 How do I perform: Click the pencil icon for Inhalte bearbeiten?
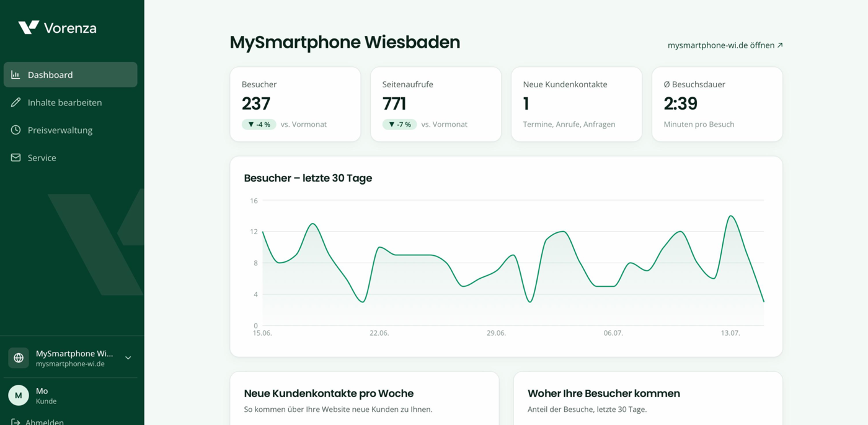pyautogui.click(x=15, y=102)
